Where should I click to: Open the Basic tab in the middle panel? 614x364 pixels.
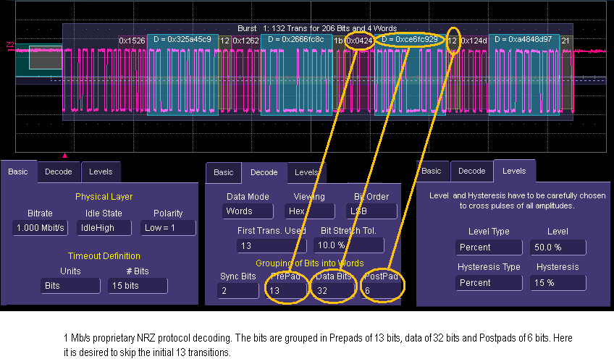click(x=223, y=172)
